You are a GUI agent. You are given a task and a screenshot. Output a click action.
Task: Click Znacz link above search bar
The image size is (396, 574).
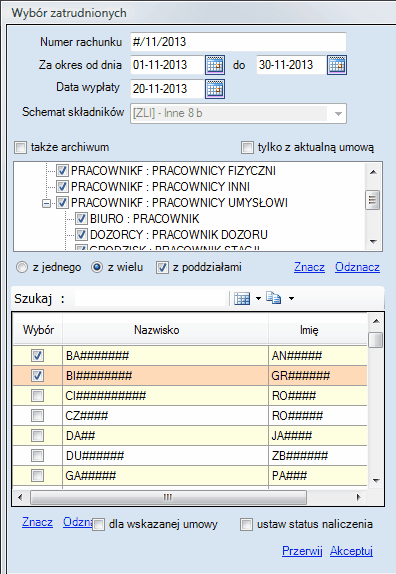tap(309, 267)
